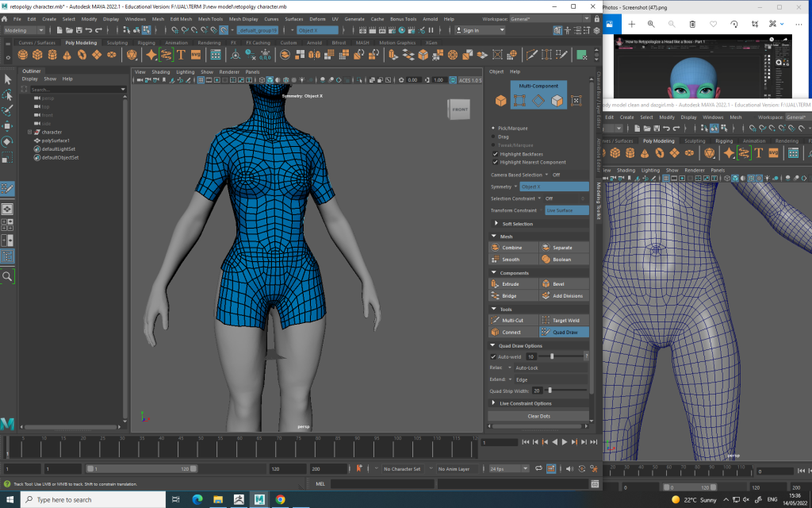
Task: Toggle the Highlight Backfaces checkbox
Action: click(496, 154)
